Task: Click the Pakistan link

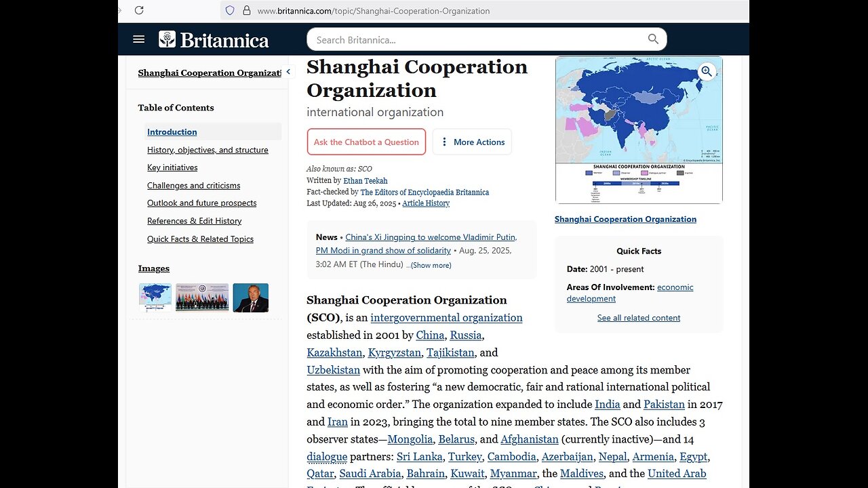Action: (664, 404)
